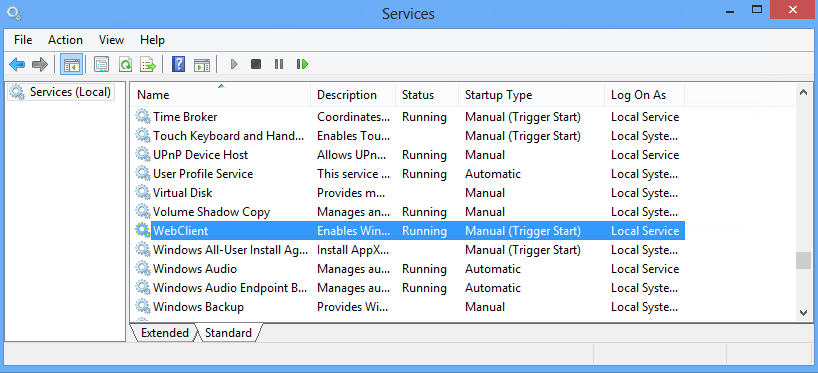This screenshot has height=373, width=818.
Task: Select the Virtual Disk service name
Action: point(183,193)
